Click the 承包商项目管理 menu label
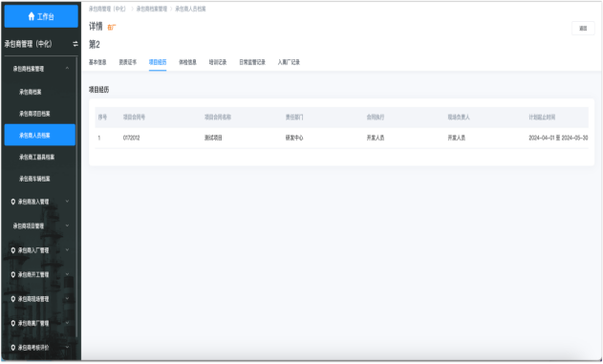This screenshot has width=603, height=364. click(x=29, y=226)
